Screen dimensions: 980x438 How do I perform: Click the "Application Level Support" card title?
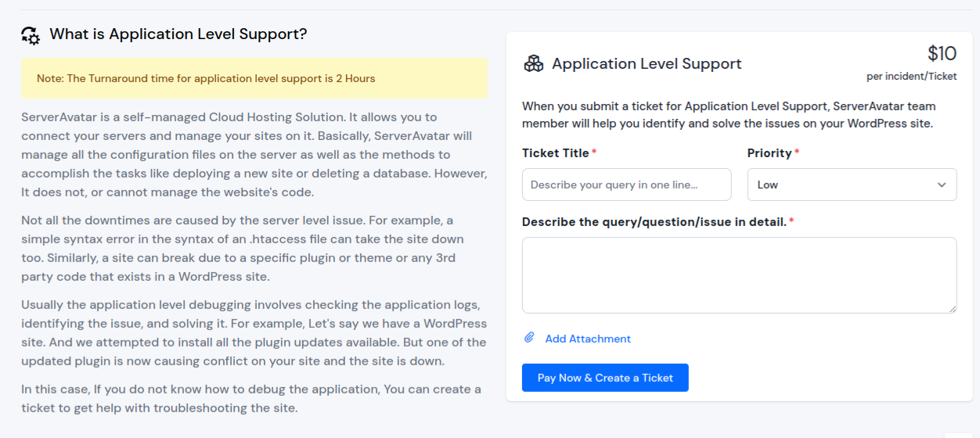pos(647,64)
